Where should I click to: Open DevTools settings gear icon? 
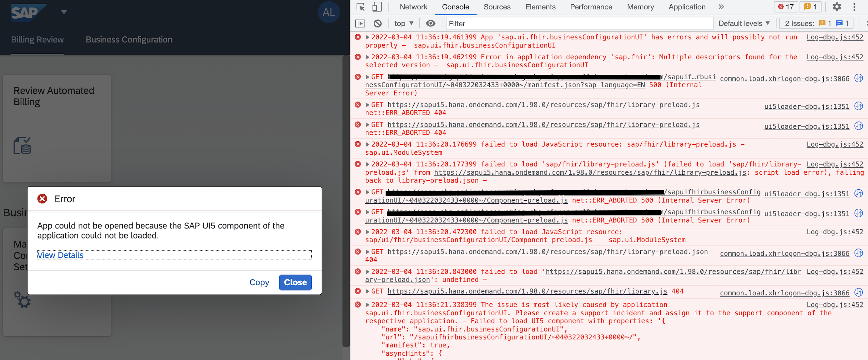pos(836,7)
